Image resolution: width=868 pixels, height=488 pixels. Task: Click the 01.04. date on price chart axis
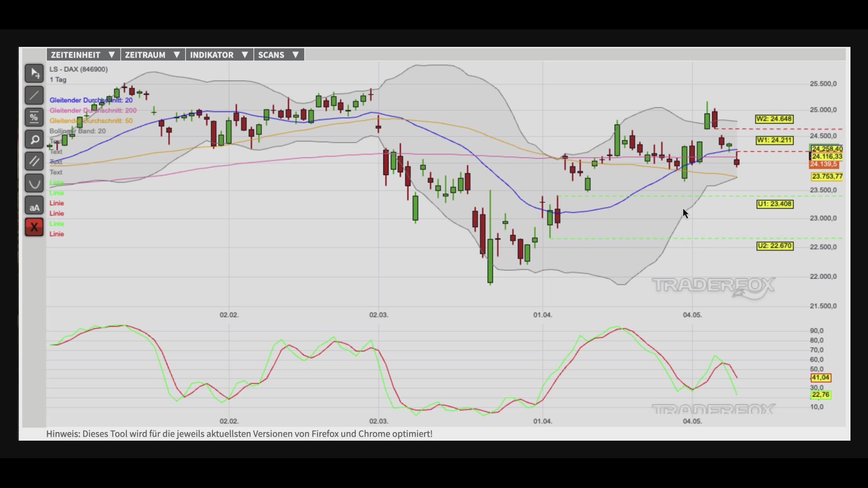pos(542,315)
